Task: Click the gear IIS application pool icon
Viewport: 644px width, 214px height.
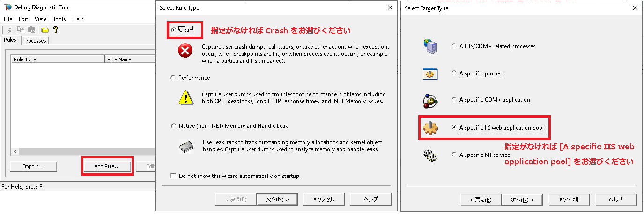Action: click(430, 127)
